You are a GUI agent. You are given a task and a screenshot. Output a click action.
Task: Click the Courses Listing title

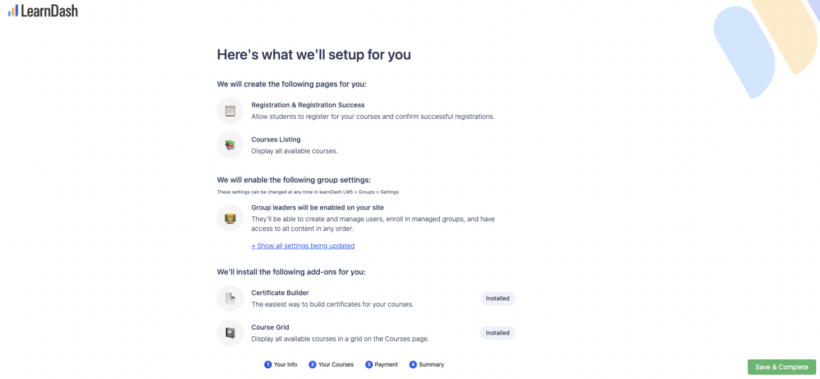tap(276, 140)
